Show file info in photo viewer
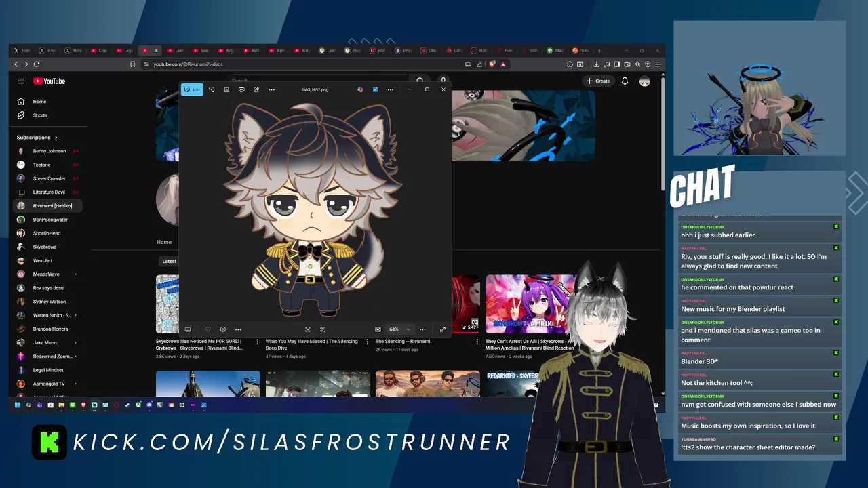Viewport: 868px width, 488px height. [222, 329]
